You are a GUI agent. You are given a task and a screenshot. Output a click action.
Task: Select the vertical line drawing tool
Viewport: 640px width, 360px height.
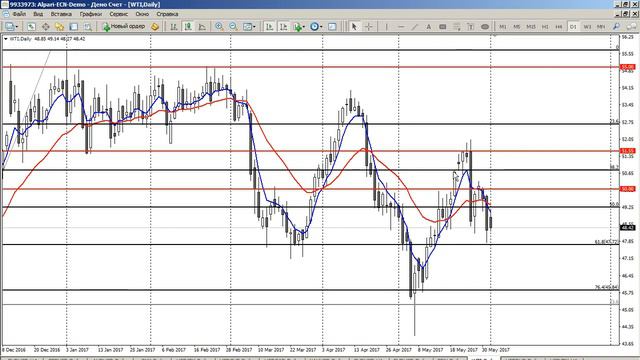(x=387, y=27)
